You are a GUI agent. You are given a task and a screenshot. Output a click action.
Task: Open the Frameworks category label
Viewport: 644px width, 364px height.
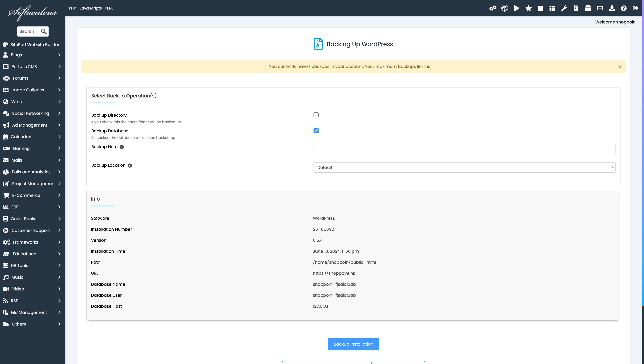click(x=26, y=242)
